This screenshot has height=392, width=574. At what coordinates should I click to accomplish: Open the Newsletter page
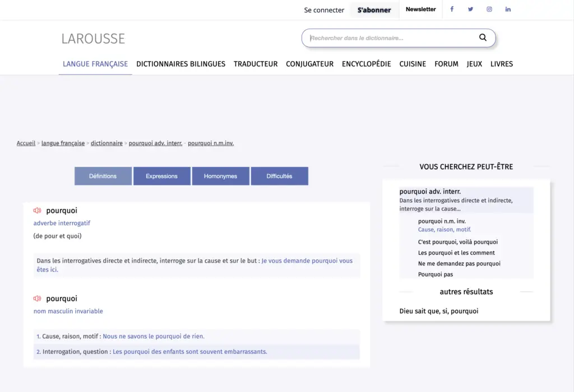tap(420, 9)
